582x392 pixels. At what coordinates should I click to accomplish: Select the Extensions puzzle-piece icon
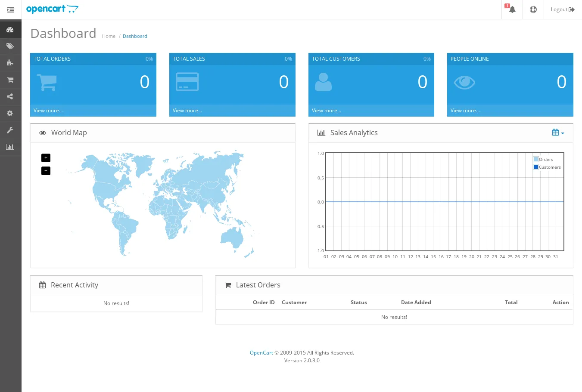[x=10, y=63]
